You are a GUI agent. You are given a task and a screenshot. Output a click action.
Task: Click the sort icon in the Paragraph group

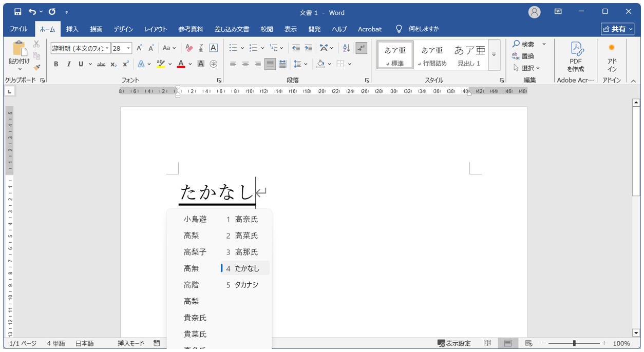click(346, 47)
